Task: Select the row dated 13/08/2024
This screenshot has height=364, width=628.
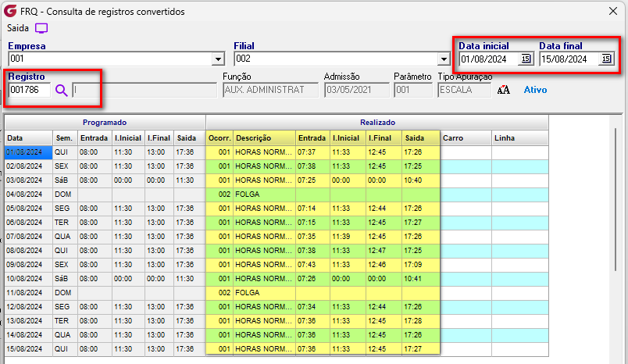Action: (x=277, y=321)
